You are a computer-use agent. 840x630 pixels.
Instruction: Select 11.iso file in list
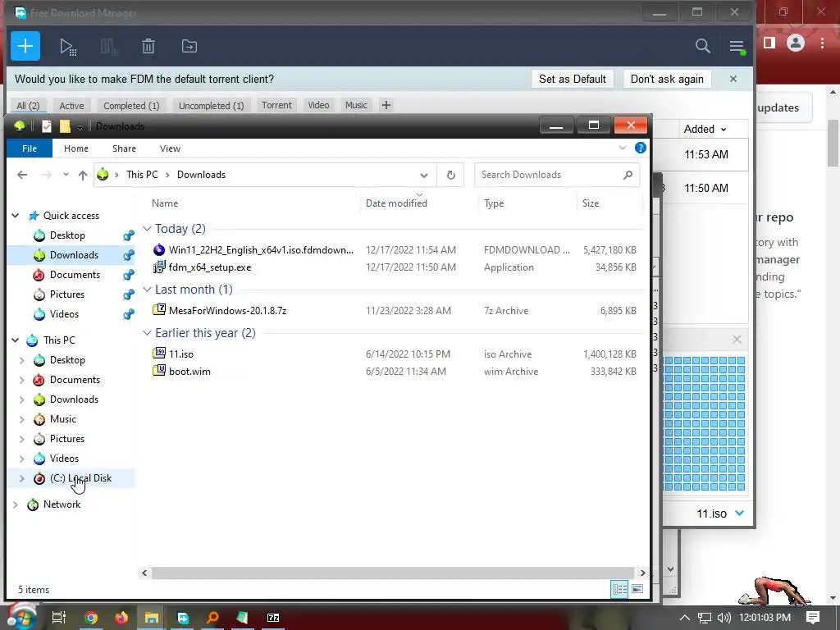pos(180,354)
